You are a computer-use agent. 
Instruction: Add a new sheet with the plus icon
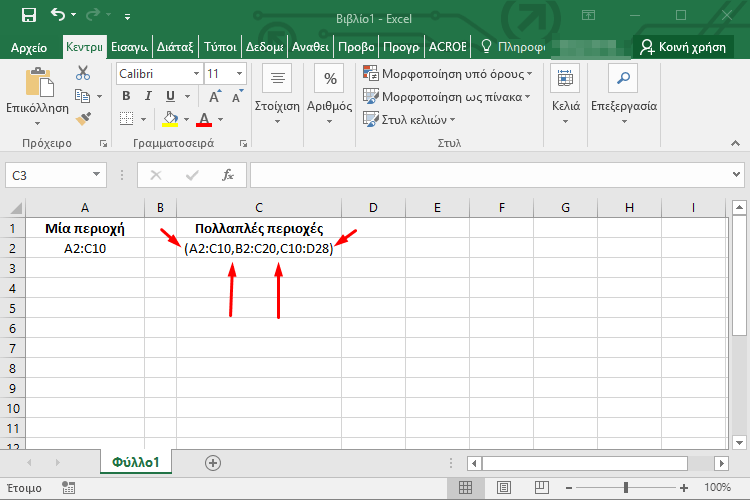(x=212, y=462)
